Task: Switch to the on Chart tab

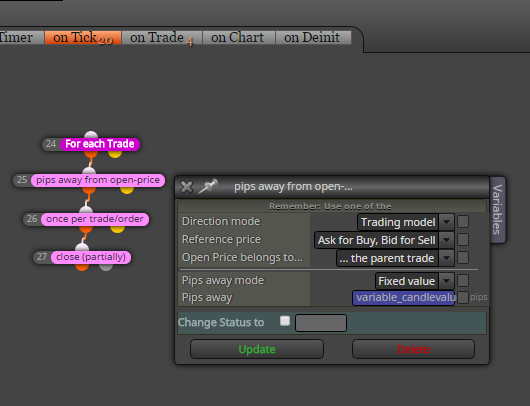Action: tap(238, 37)
